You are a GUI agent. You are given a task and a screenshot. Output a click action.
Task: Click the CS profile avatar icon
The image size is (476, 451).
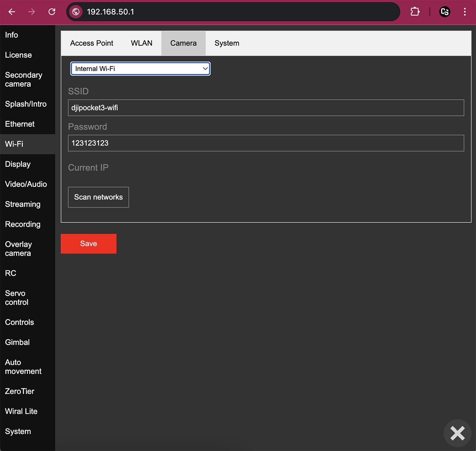[444, 12]
